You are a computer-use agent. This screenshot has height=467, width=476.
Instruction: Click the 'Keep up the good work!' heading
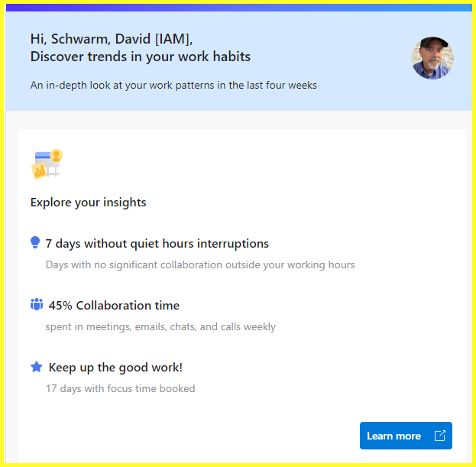coord(115,368)
